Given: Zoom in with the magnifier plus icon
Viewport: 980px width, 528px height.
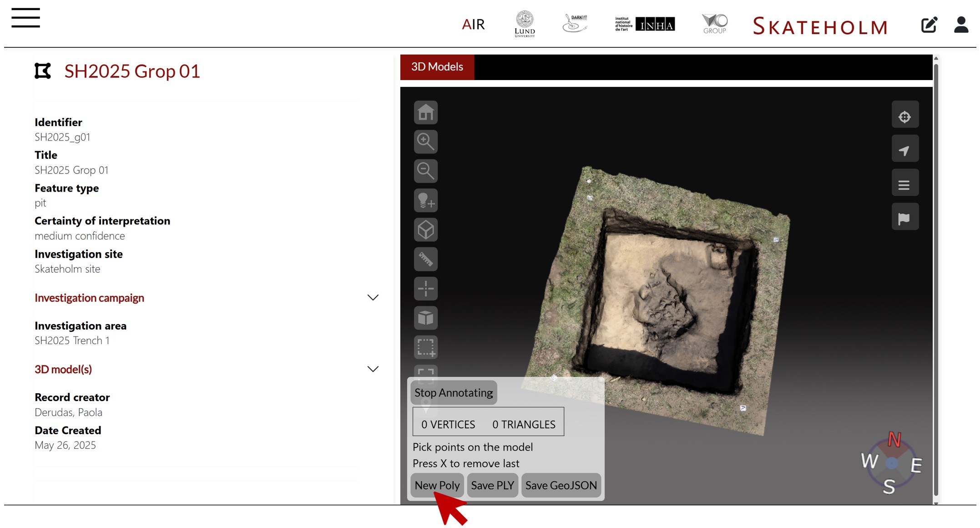Looking at the screenshot, I should click(x=425, y=142).
